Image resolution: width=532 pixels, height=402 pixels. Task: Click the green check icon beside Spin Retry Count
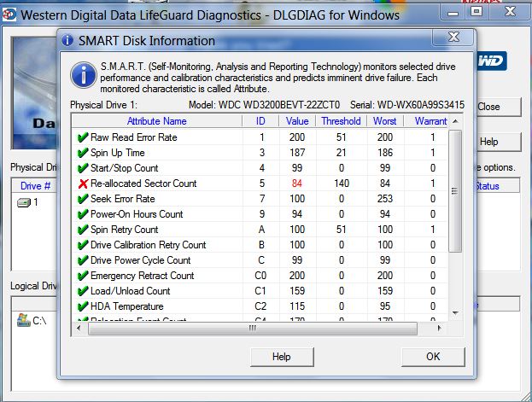click(x=83, y=230)
